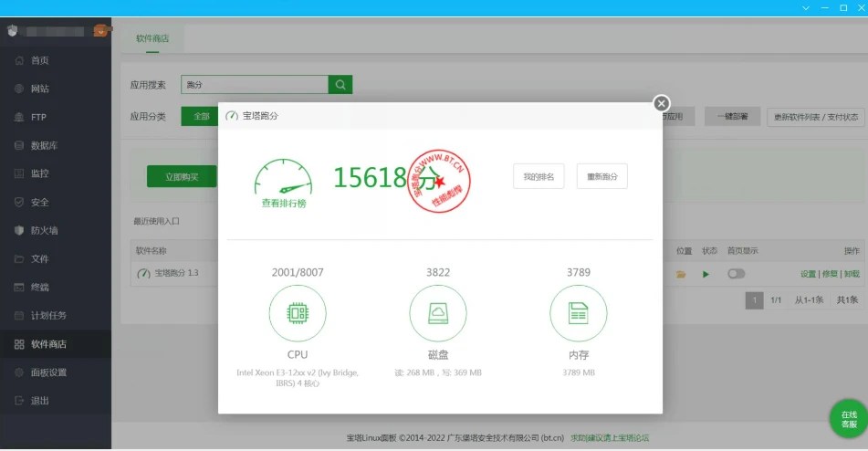Screen dimensions: 868x451
Task: Click the CPU score 2001/8007
Action: click(x=298, y=272)
